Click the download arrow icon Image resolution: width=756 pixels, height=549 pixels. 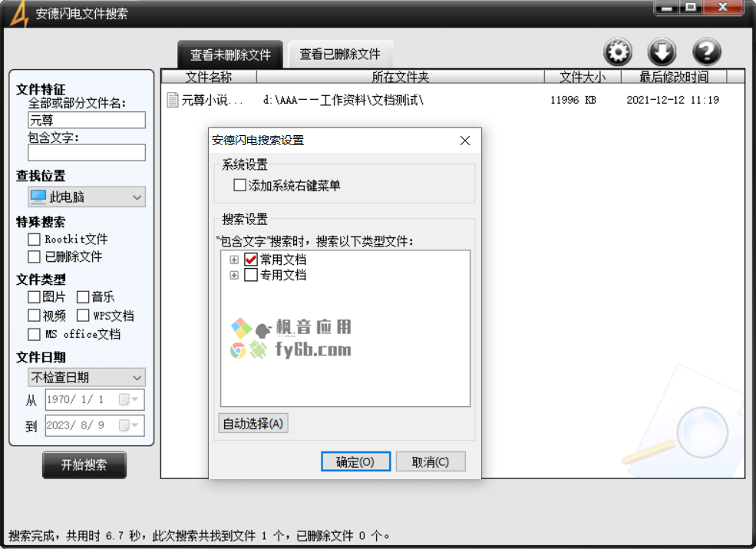(x=662, y=51)
